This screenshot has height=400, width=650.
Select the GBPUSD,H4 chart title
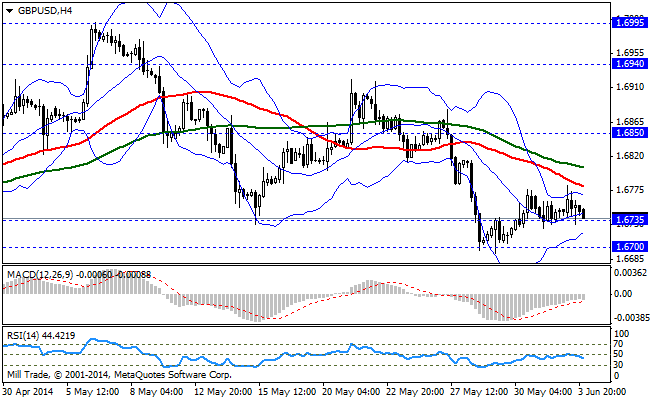[45, 11]
